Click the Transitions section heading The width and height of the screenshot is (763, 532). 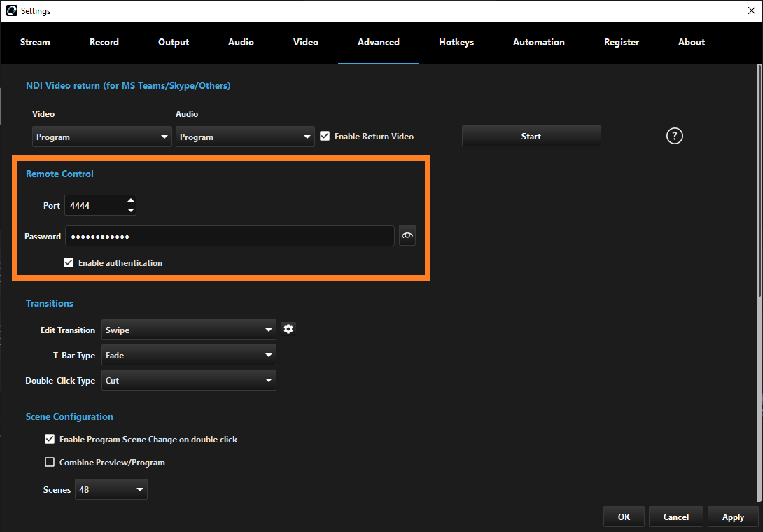tap(50, 303)
